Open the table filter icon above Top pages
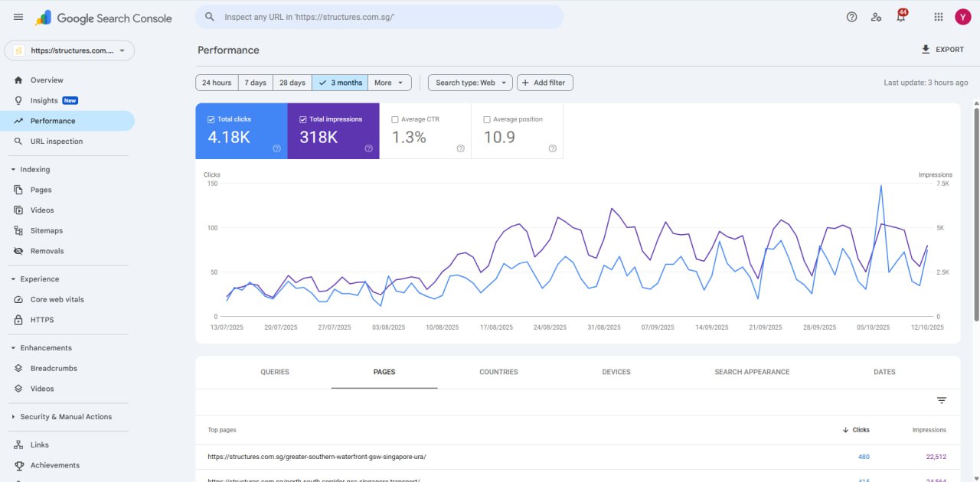The image size is (980, 482). [941, 400]
